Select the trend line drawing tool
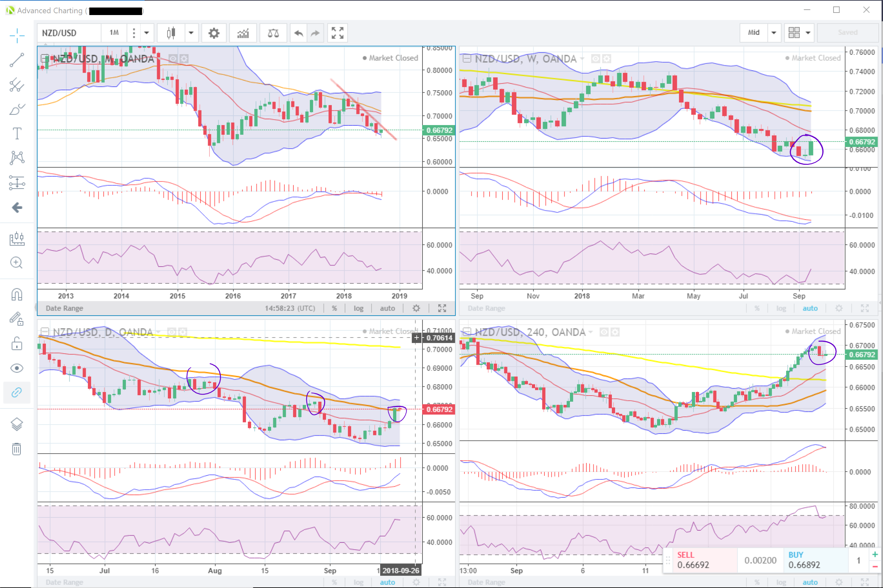883x588 pixels. click(17, 60)
